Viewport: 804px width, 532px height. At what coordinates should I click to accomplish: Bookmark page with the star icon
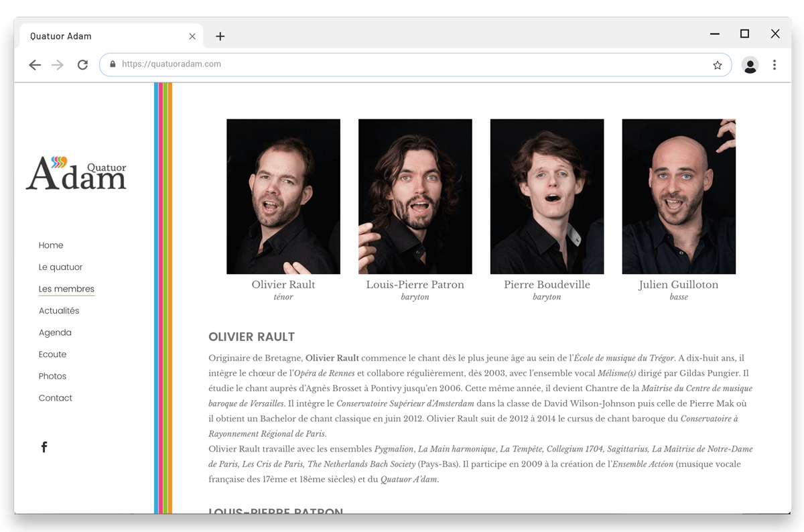coord(718,65)
